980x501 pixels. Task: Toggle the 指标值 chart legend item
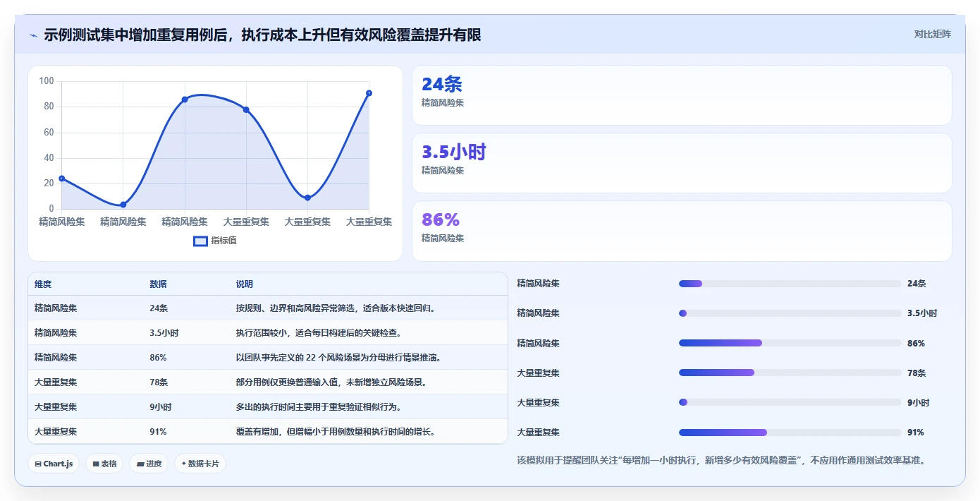pyautogui.click(x=215, y=241)
